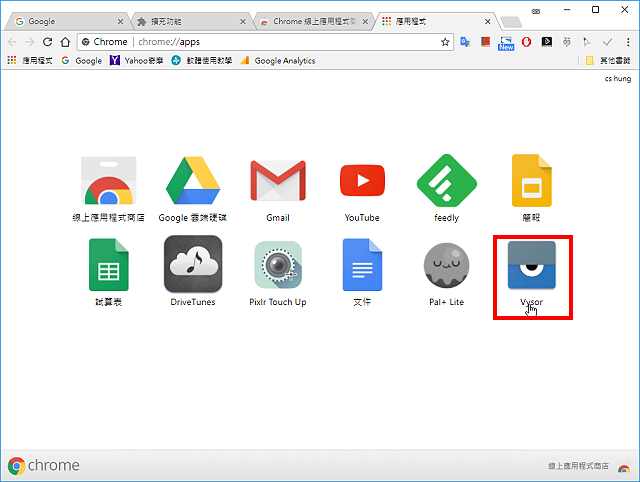Close the Google tab
The image size is (640, 482).
click(120, 21)
